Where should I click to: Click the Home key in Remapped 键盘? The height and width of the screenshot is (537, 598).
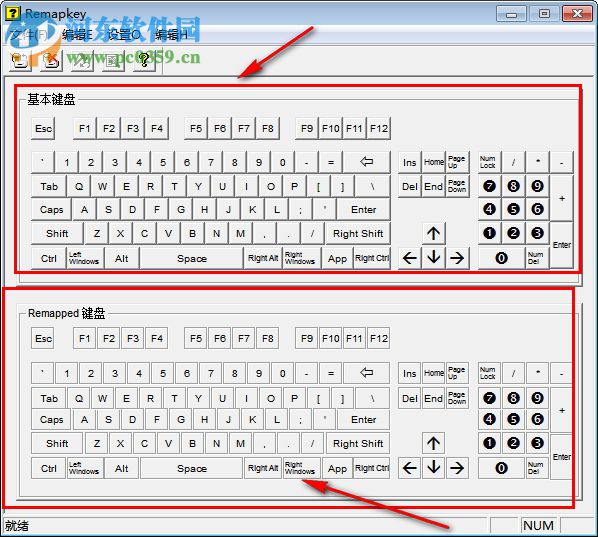pyautogui.click(x=434, y=373)
